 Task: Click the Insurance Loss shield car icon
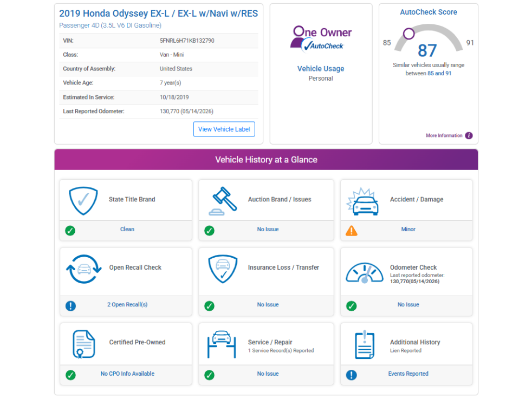223,269
